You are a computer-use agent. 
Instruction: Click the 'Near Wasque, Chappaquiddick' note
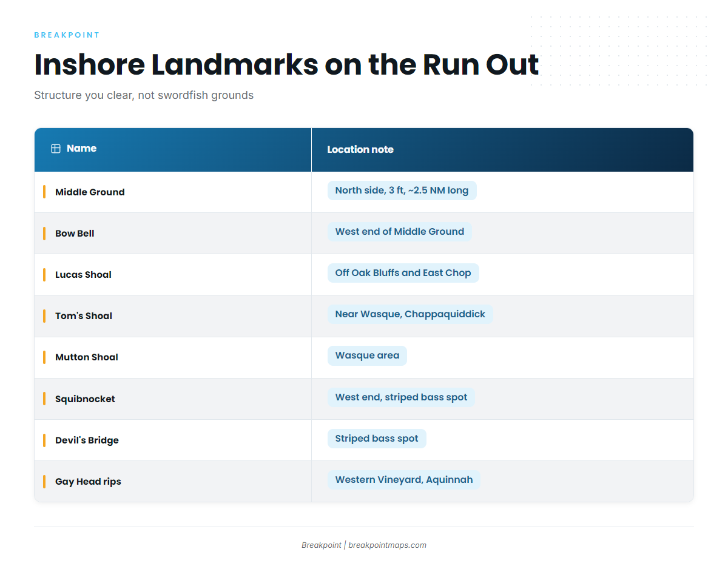pyautogui.click(x=410, y=314)
